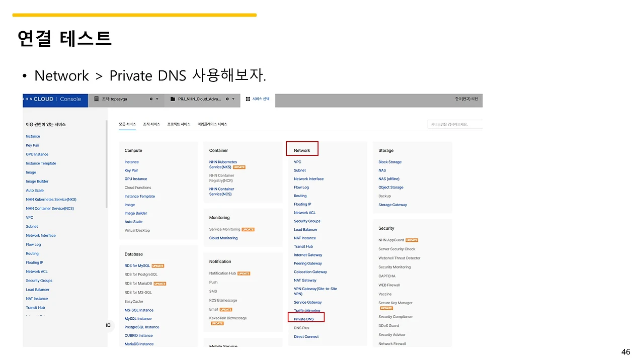The width and height of the screenshot is (644, 362).
Task: Open Notification Hub under Notification
Action: tap(223, 274)
